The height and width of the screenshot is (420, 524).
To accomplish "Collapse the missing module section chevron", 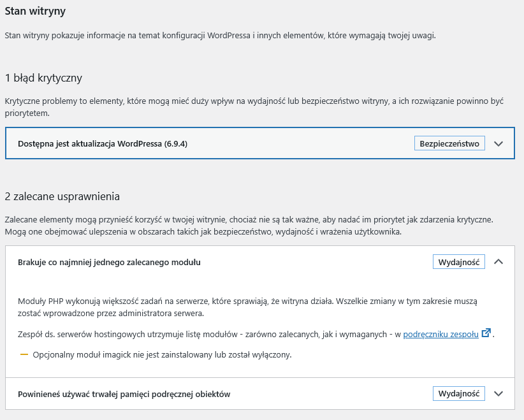I will 499,262.
